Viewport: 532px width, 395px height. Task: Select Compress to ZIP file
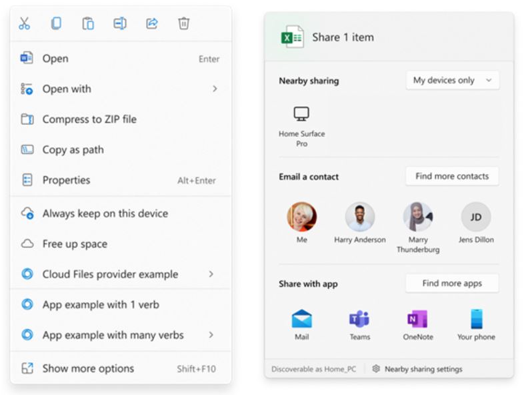pyautogui.click(x=121, y=119)
